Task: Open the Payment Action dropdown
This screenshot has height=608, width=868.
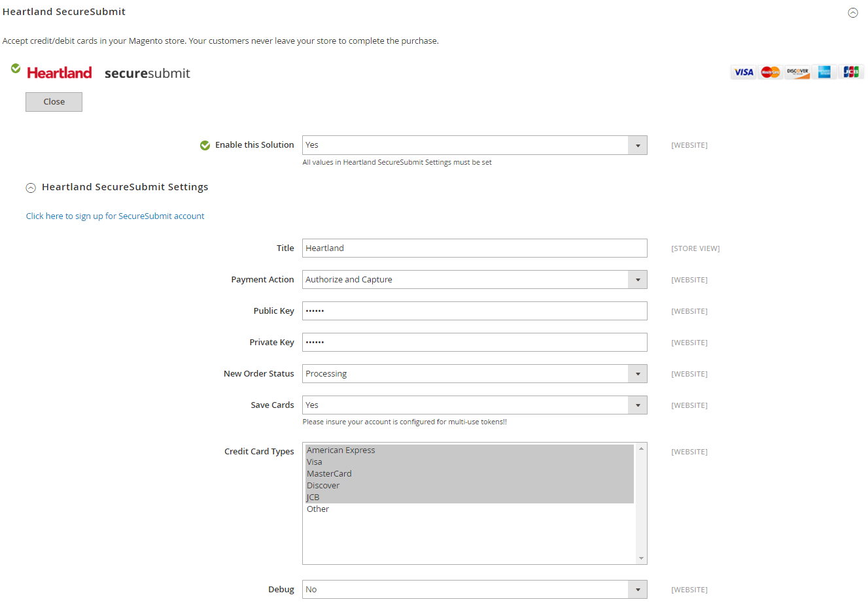Action: pyautogui.click(x=474, y=279)
